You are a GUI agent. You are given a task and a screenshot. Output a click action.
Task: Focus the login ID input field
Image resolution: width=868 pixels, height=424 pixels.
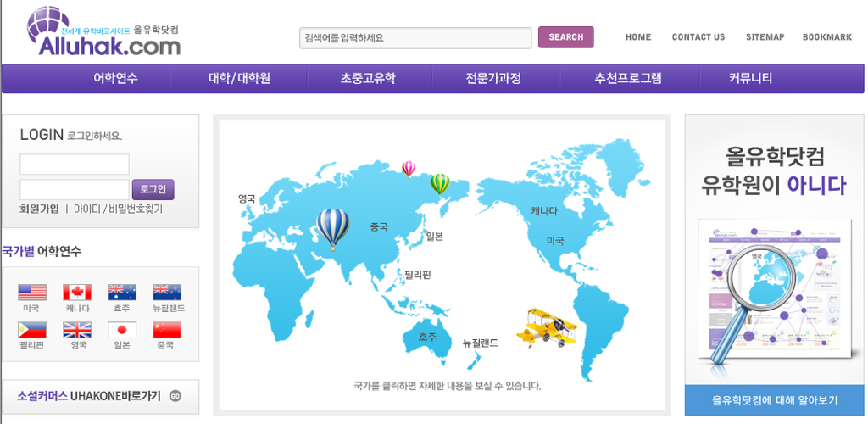click(x=75, y=165)
